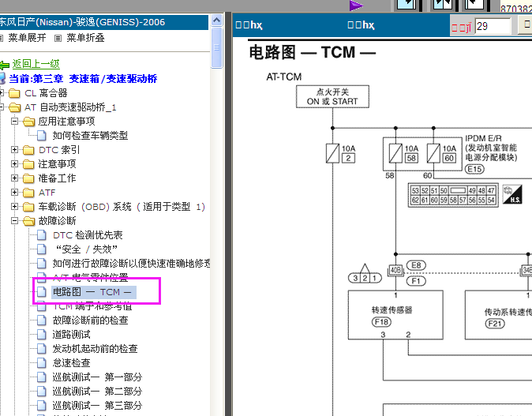Expand the DTC 索引 tree node
The image size is (532, 416).
click(14, 150)
